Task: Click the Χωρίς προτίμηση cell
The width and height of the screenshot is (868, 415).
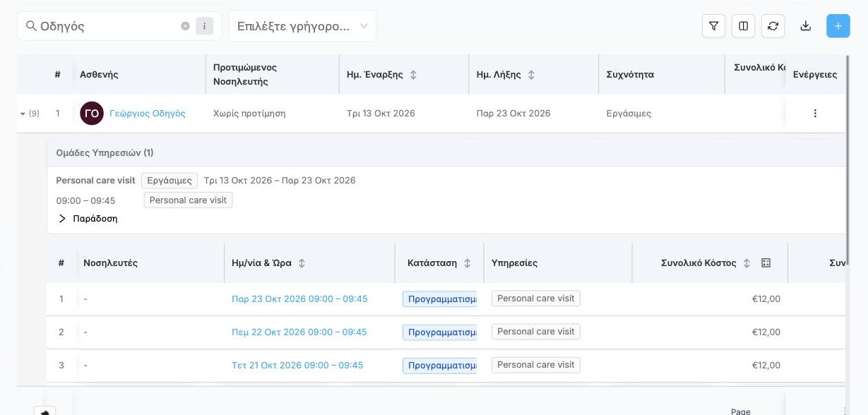Action: [x=249, y=113]
